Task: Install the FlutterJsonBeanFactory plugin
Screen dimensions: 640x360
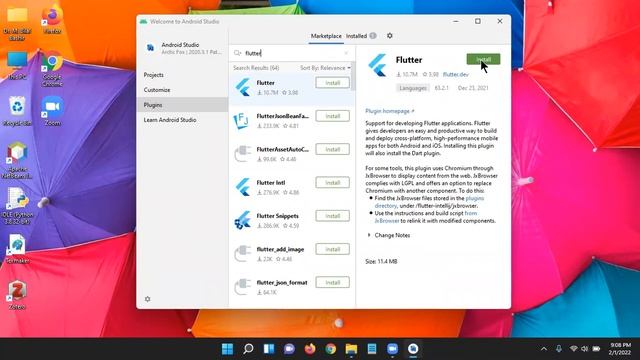Action: [x=333, y=116]
